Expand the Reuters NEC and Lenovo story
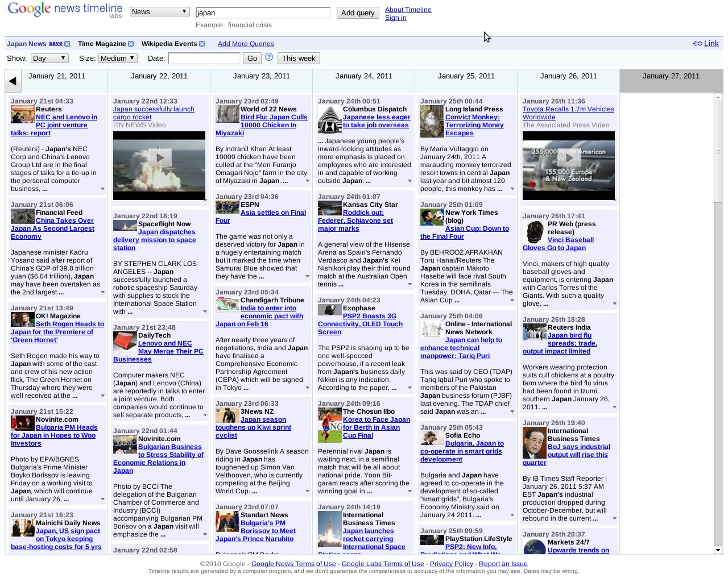Image resolution: width=728 pixels, height=582 pixels. [x=102, y=189]
